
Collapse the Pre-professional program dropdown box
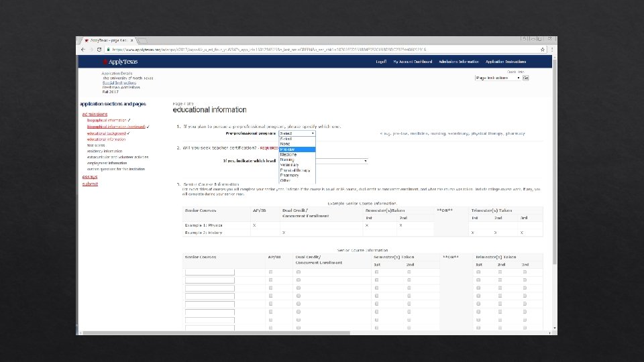(x=297, y=133)
